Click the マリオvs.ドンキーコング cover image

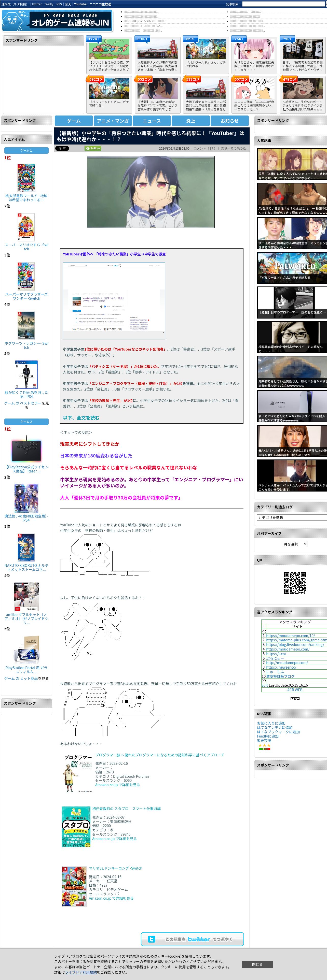point(74,886)
